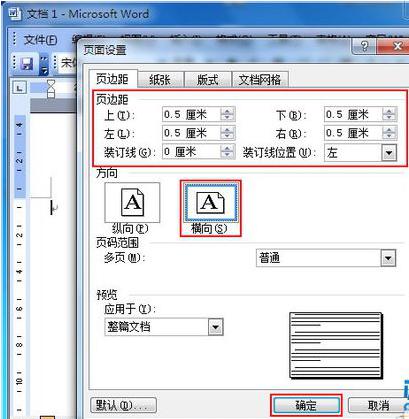Image resolution: width=409 pixels, height=419 pixels.
Task: Open the 文件 File menu
Action: (x=41, y=40)
